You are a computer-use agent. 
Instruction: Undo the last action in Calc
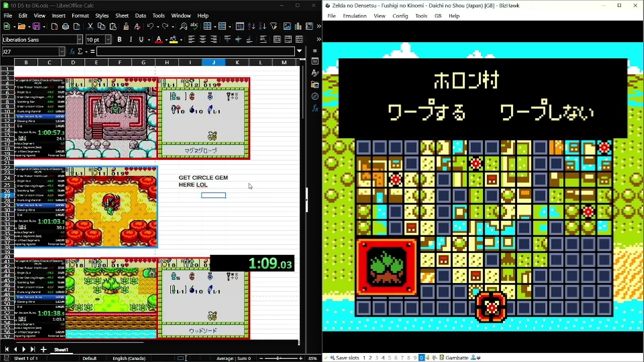(x=150, y=26)
